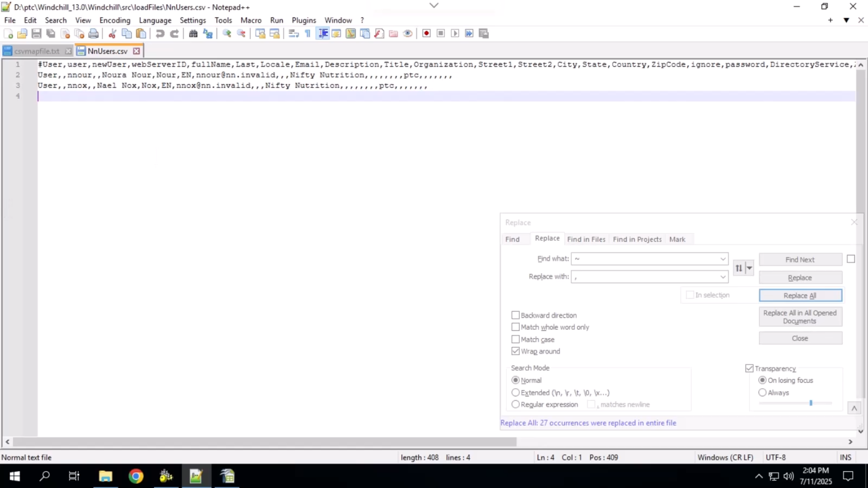Screen dimensions: 868x488
Task: Open the Encoding menu
Action: click(115, 20)
